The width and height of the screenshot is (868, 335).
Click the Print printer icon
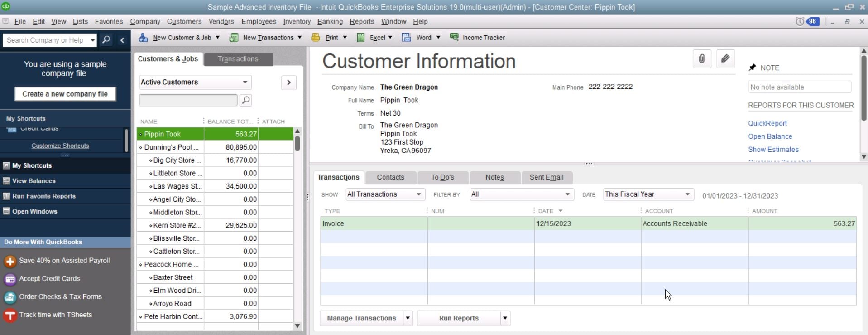pyautogui.click(x=316, y=38)
